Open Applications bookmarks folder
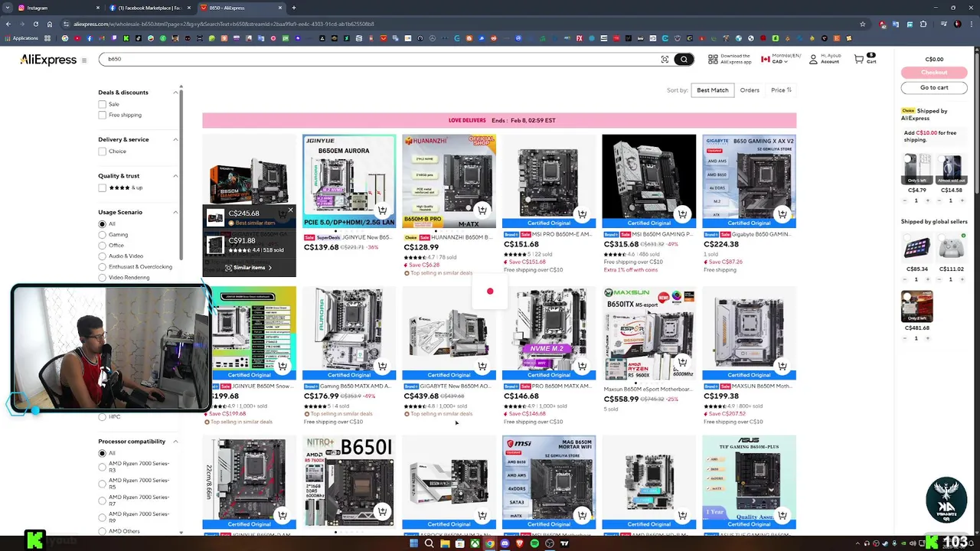Image resolution: width=980 pixels, height=551 pixels. tap(21, 38)
